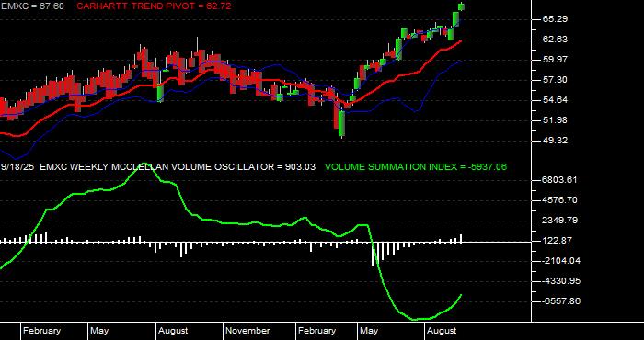Viewport: 644px width, 340px height.
Task: Click the first February label on time axis
Action: [x=41, y=331]
